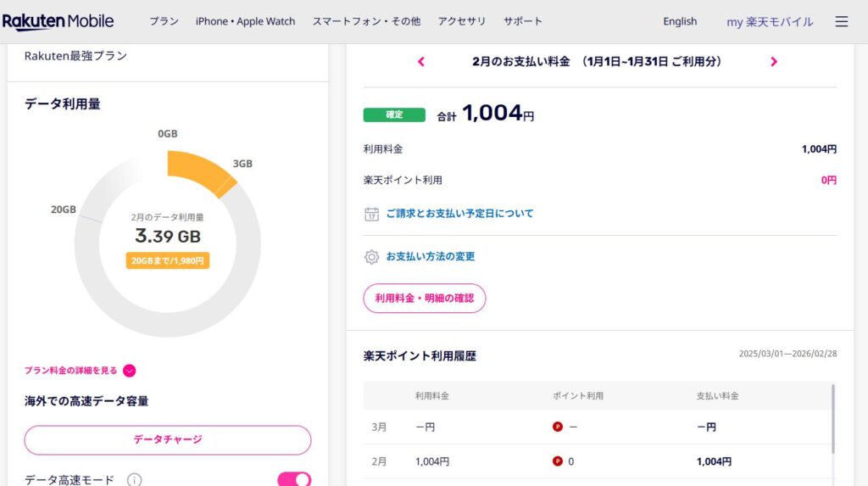Click the 利用料金 1,004円 value
This screenshot has width=868, height=486.
coord(820,149)
